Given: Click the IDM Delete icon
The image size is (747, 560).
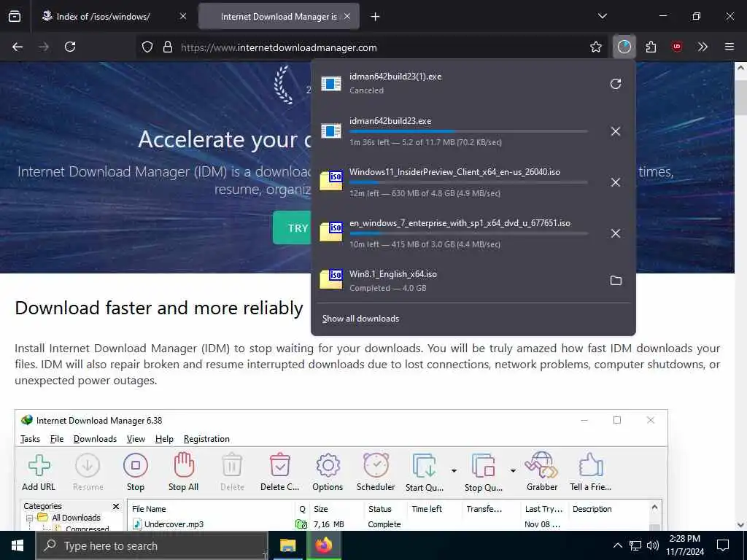Looking at the screenshot, I should pos(232,472).
